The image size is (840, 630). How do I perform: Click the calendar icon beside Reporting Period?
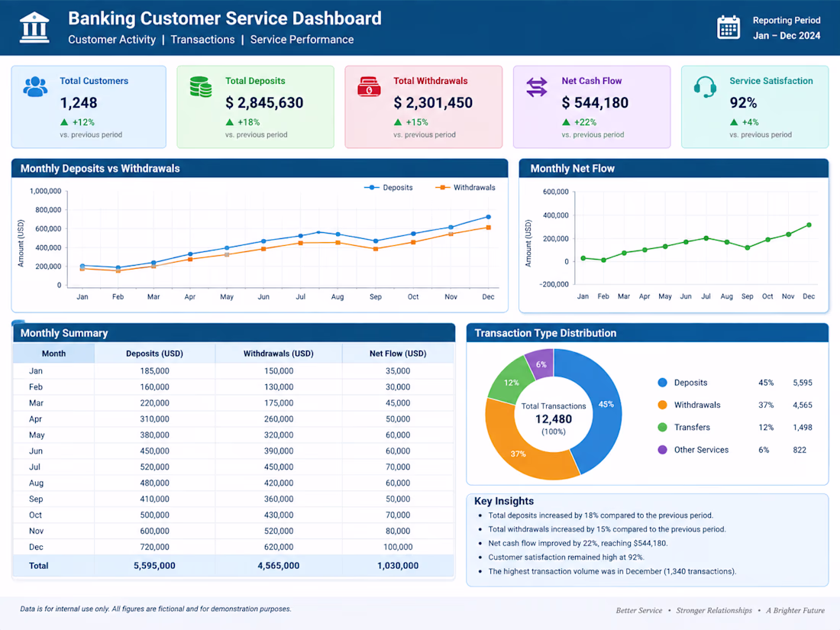729,27
